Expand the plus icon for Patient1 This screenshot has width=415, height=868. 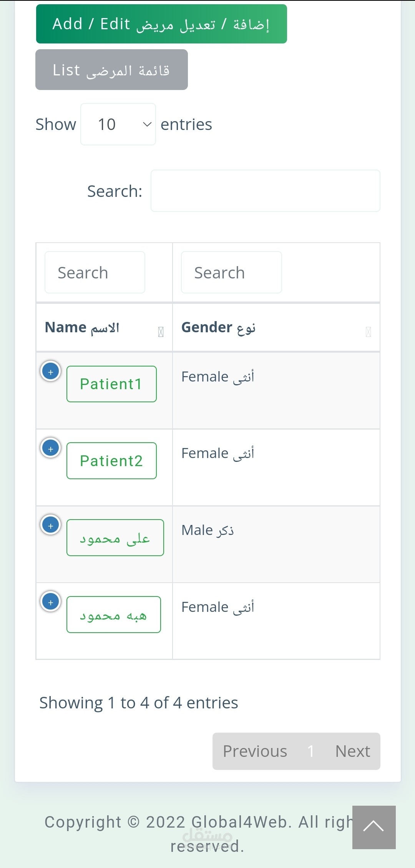click(50, 371)
